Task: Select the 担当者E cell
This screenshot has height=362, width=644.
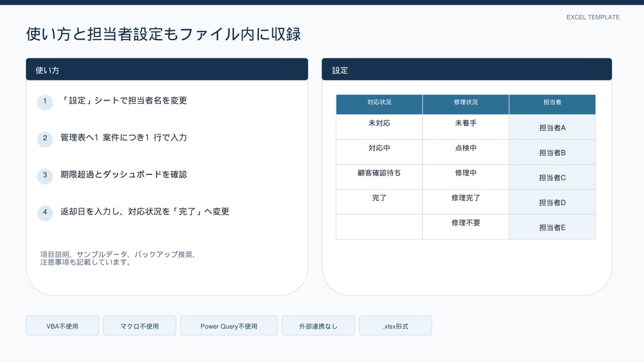Action: [552, 226]
